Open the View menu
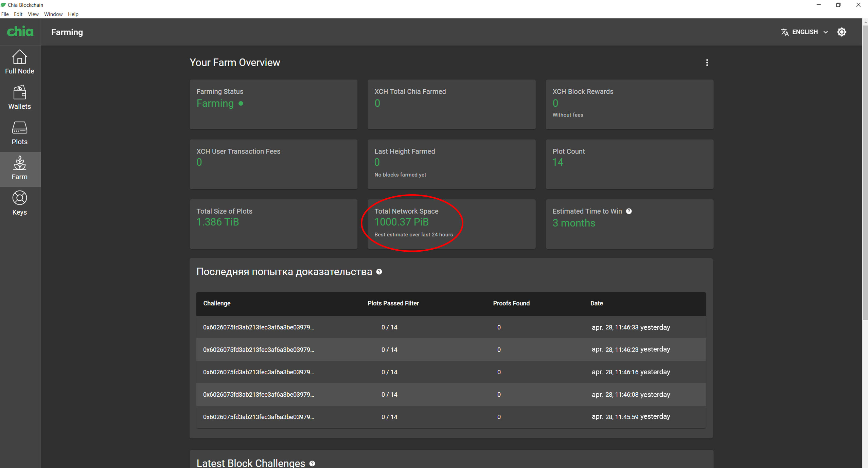This screenshot has height=468, width=868. point(33,14)
